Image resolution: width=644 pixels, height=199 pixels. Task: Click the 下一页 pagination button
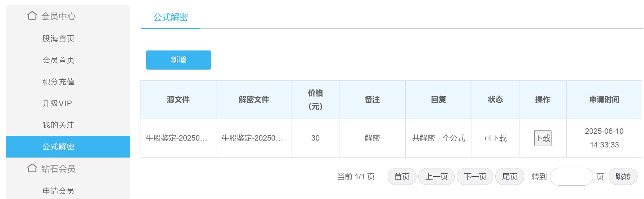click(x=475, y=177)
